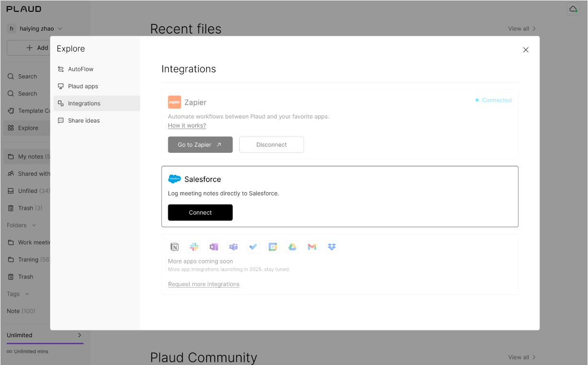Open AutoFlow in the Explore menu
The width and height of the screenshot is (588, 365).
point(96,69)
